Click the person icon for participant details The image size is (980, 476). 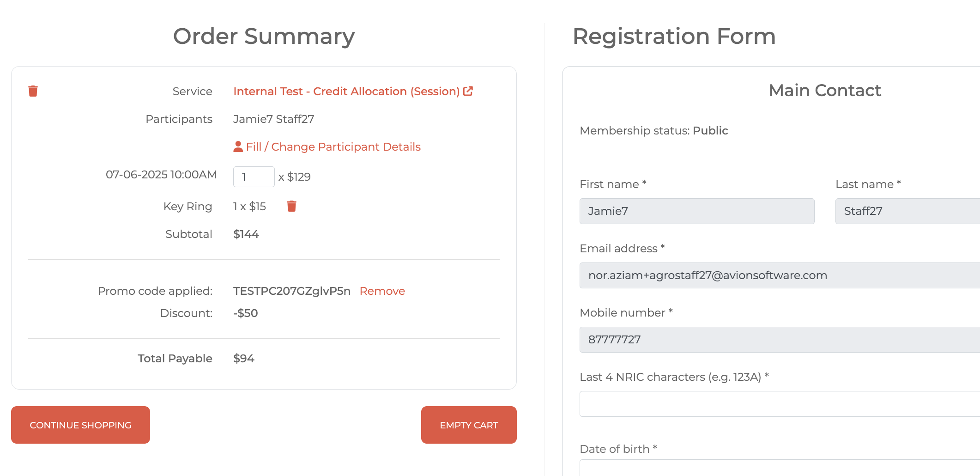[238, 146]
